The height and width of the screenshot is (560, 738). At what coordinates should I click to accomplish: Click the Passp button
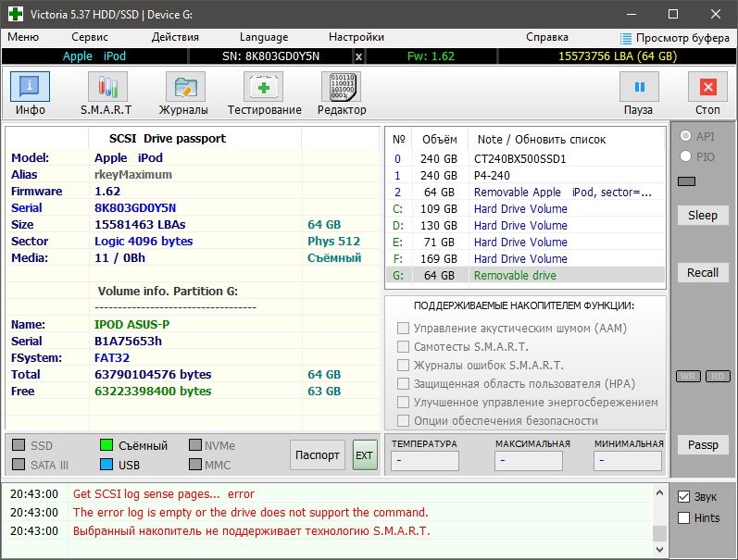coord(703,444)
